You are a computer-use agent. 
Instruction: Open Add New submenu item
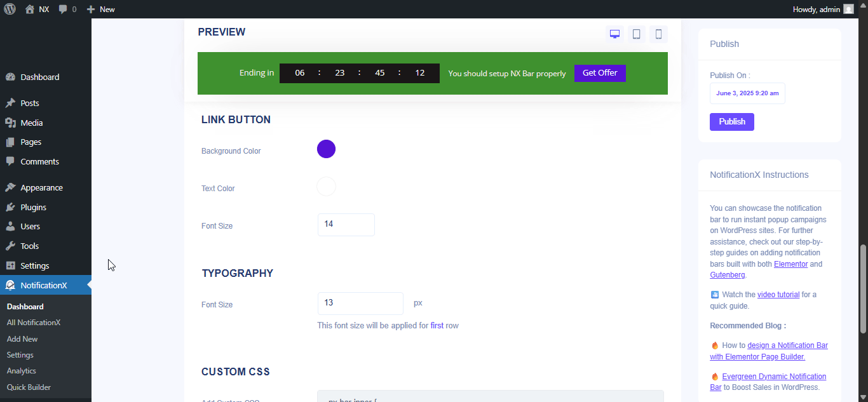point(22,339)
